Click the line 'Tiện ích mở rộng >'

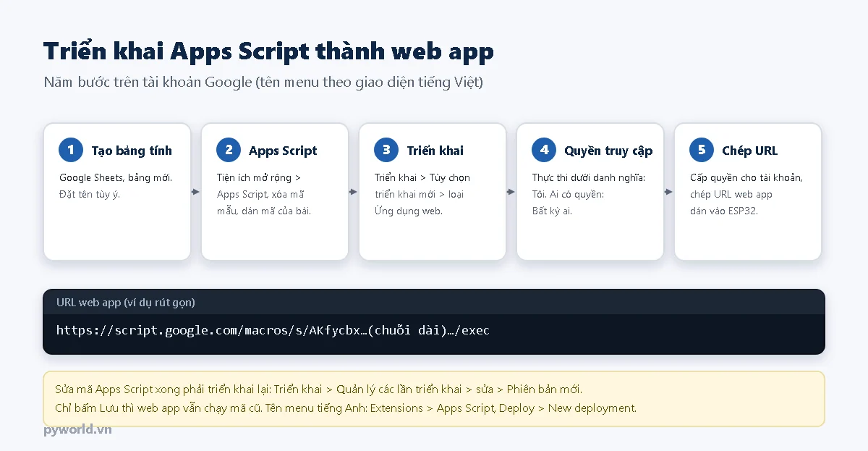point(259,177)
